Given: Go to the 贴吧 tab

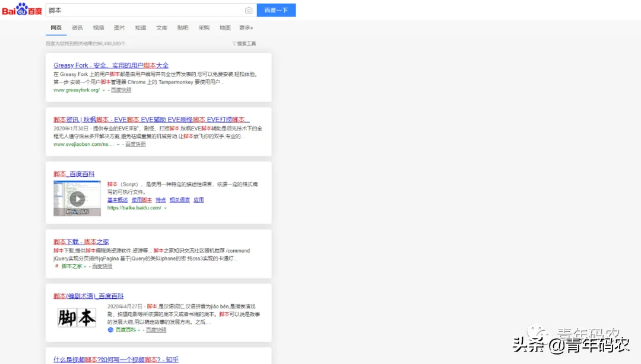Looking at the screenshot, I should (x=183, y=28).
